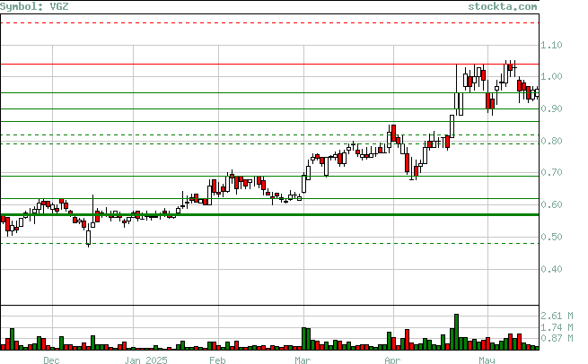Click the stockta.com watermark text
This screenshot has height=364, width=588.
click(503, 6)
